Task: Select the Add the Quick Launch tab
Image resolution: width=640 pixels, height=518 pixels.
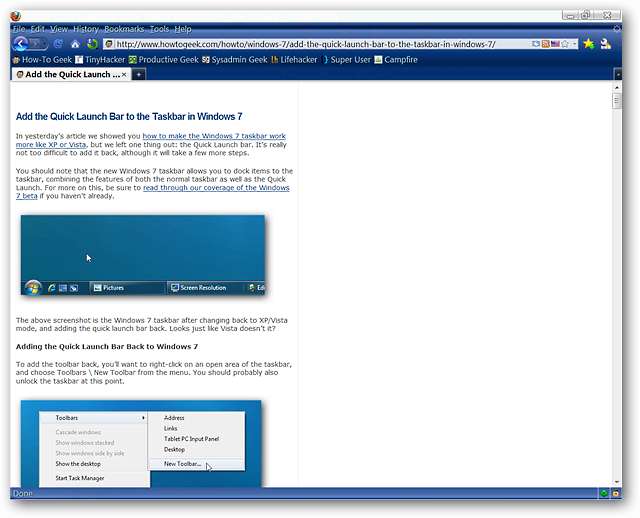Action: coord(71,75)
